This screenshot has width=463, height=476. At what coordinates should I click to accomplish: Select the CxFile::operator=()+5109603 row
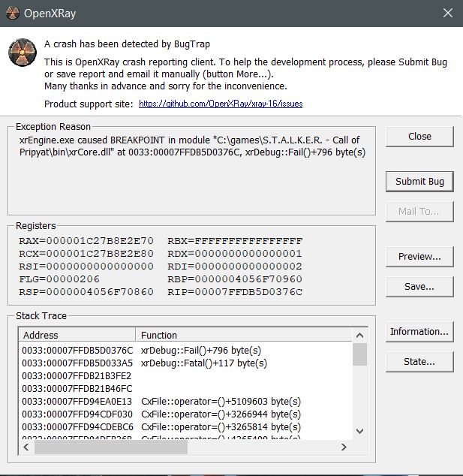(185, 402)
